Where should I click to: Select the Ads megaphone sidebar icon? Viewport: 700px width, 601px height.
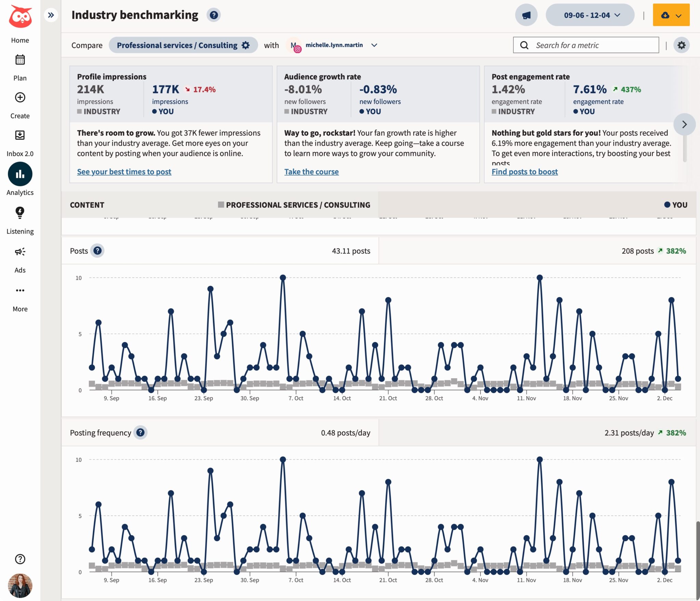(20, 251)
